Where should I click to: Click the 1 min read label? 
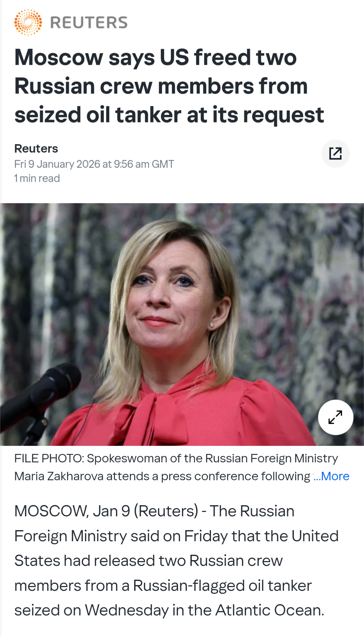click(x=37, y=178)
